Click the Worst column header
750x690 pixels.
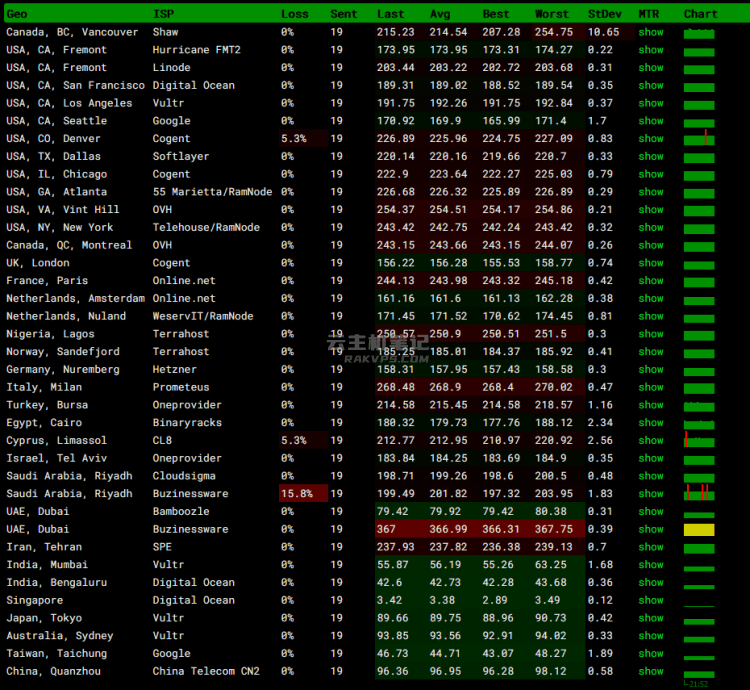point(552,14)
